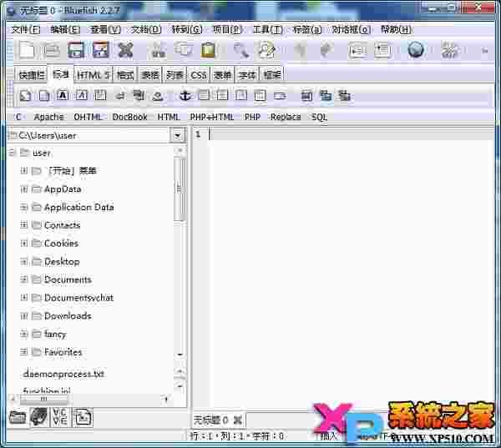Click the QuickStart icon in HTML toolbar
Image resolution: width=501 pixels, height=448 pixels.
[25, 95]
